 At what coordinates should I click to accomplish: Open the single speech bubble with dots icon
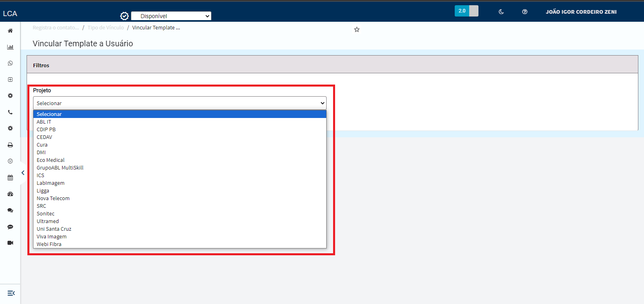click(10, 227)
